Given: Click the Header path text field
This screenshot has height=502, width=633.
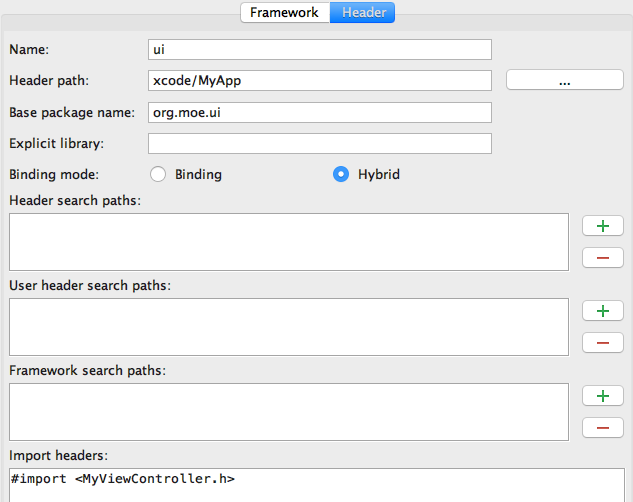Looking at the screenshot, I should [x=320, y=81].
